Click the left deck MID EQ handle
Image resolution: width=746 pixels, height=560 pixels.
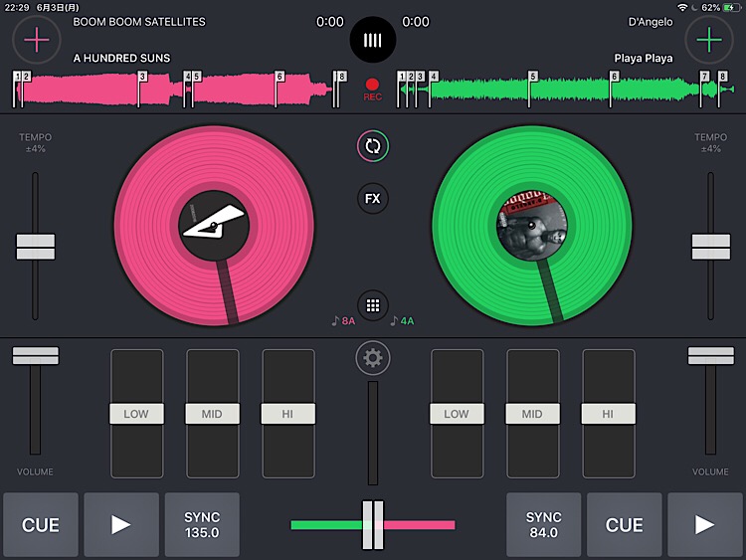212,414
